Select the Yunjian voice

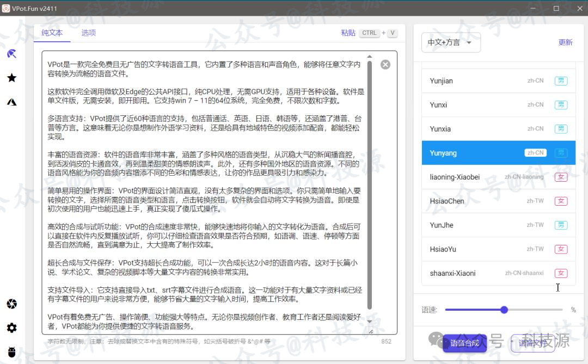click(x=498, y=81)
